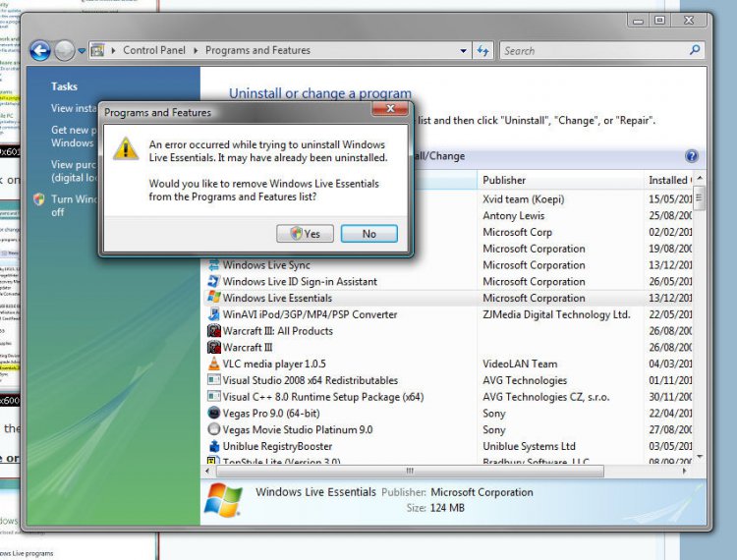737x560 pixels.
Task: Click publisher Antony Lewis
Action: [513, 215]
